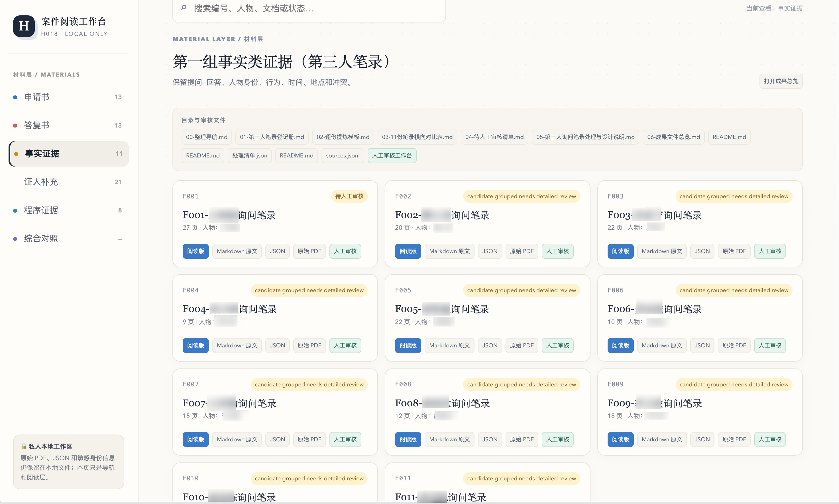
Task: Open 02-逐份提炼模板.md
Action: click(x=343, y=137)
